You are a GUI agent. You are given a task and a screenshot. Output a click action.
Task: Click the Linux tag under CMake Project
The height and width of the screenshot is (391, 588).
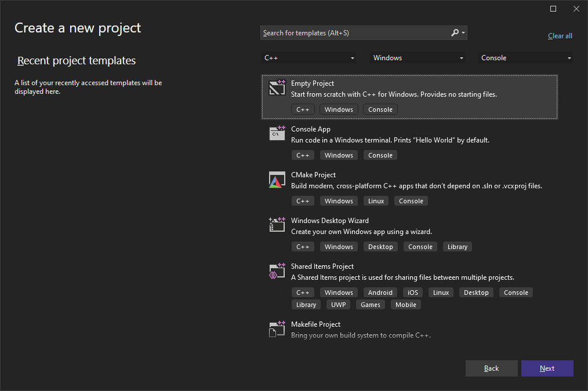376,201
